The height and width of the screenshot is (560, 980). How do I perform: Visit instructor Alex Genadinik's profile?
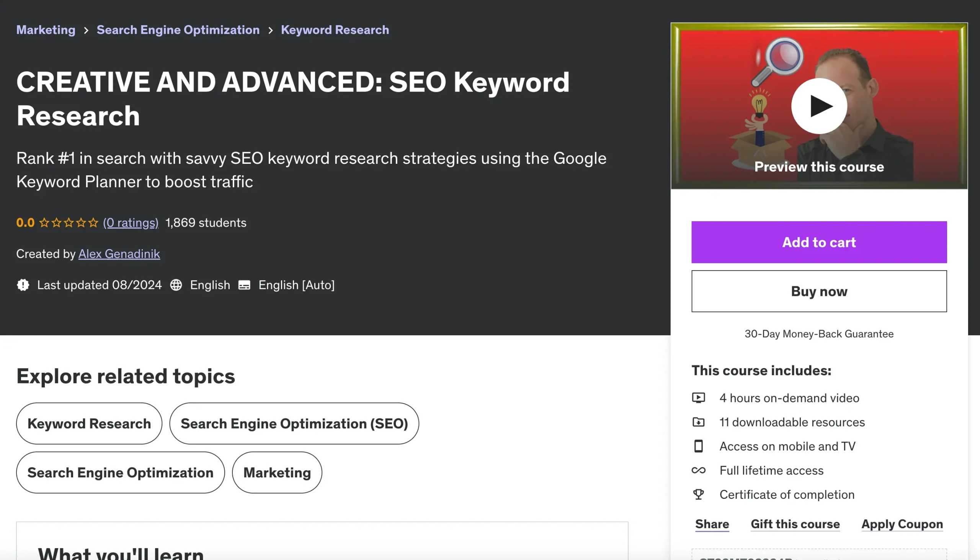(x=119, y=254)
